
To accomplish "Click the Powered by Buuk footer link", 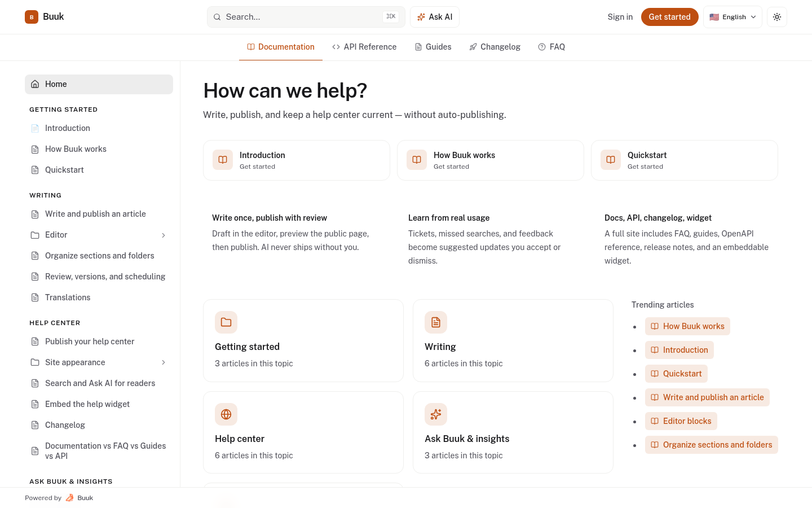I will click(x=59, y=498).
